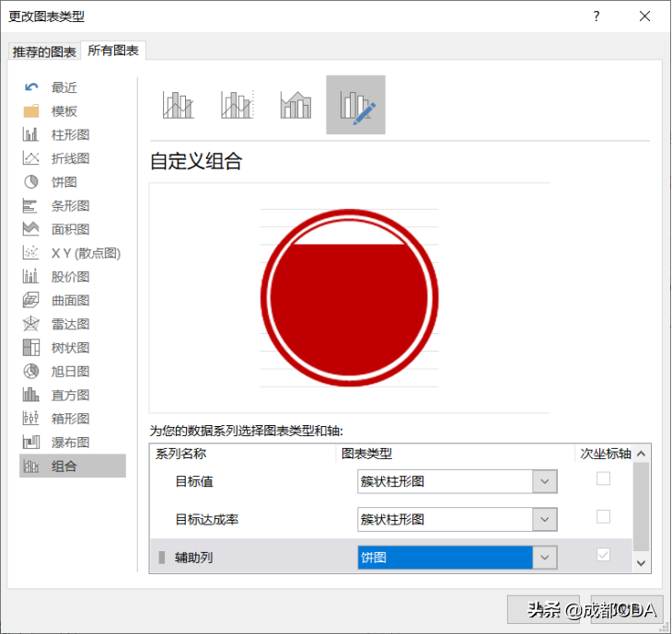This screenshot has height=634, width=672.
Task: Pick the Histogram (直方图) icon
Action: click(x=31, y=395)
